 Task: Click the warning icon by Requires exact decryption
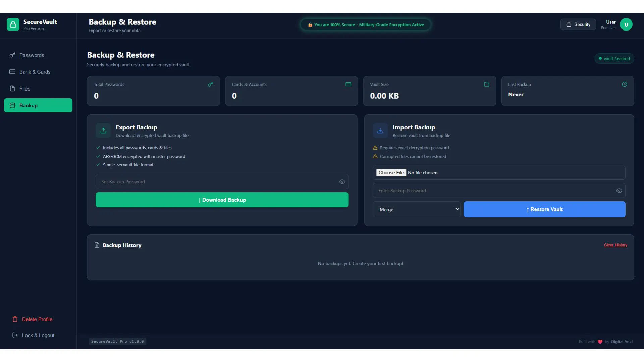point(375,148)
